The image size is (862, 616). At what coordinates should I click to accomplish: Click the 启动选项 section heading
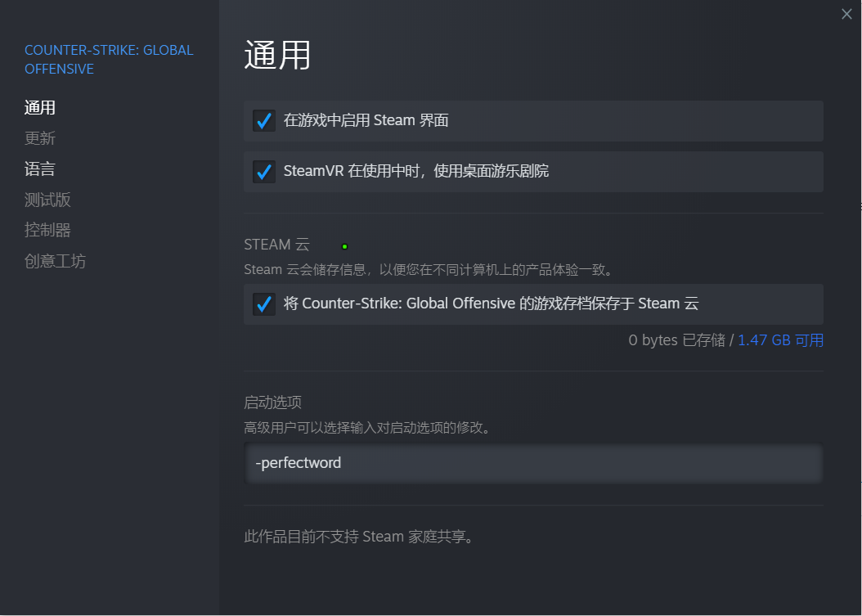[272, 402]
